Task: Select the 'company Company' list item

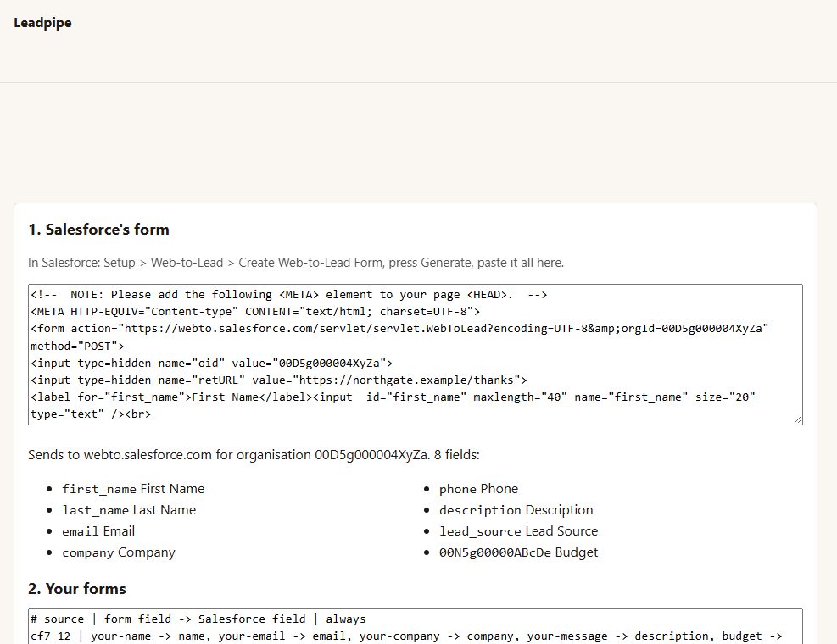Action: point(119,552)
